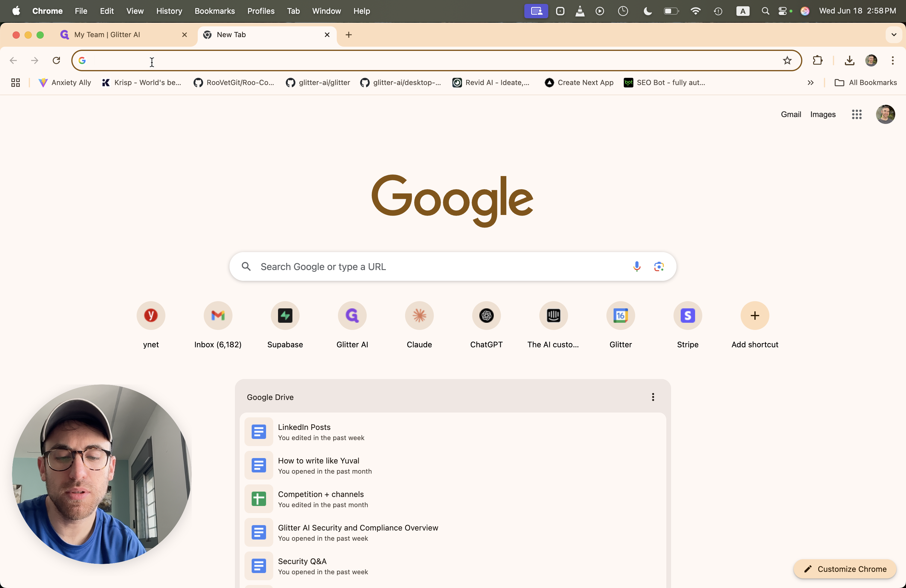Viewport: 906px width, 588px height.
Task: Click the Add shortcut plus icon
Action: [x=754, y=316]
